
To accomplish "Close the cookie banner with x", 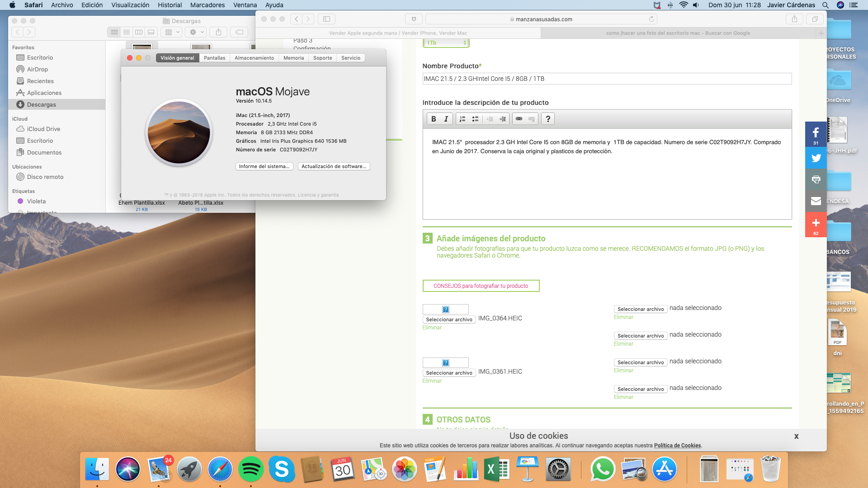I will 796,436.
